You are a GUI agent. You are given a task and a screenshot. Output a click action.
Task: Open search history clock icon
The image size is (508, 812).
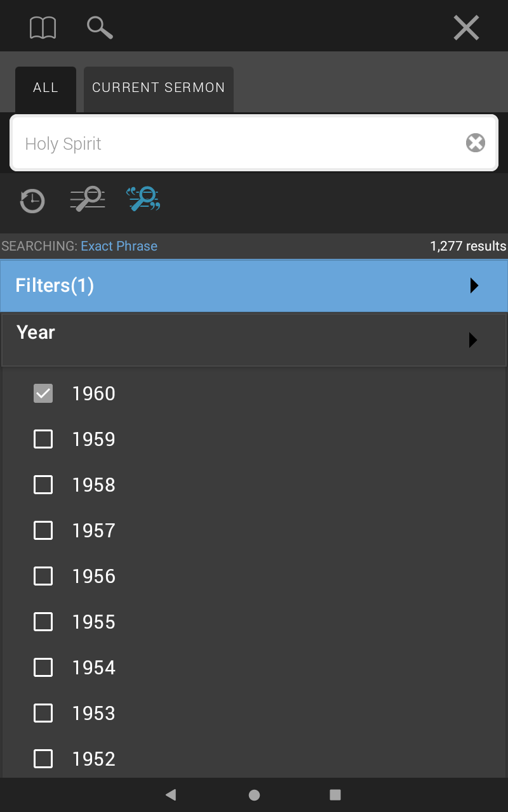[32, 200]
